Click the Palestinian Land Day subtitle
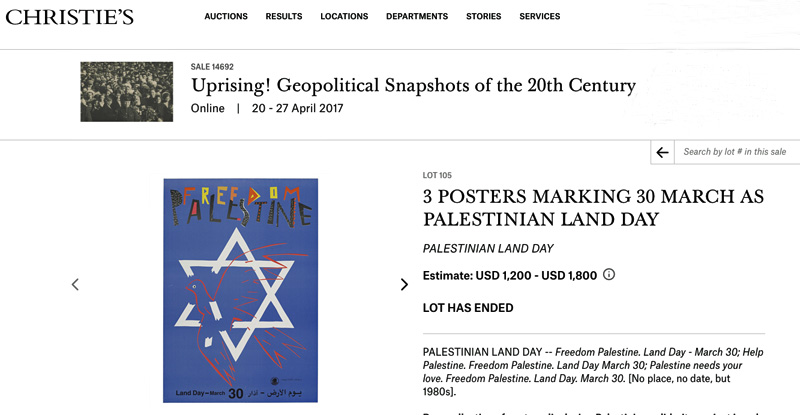The width and height of the screenshot is (800, 415). (x=488, y=249)
